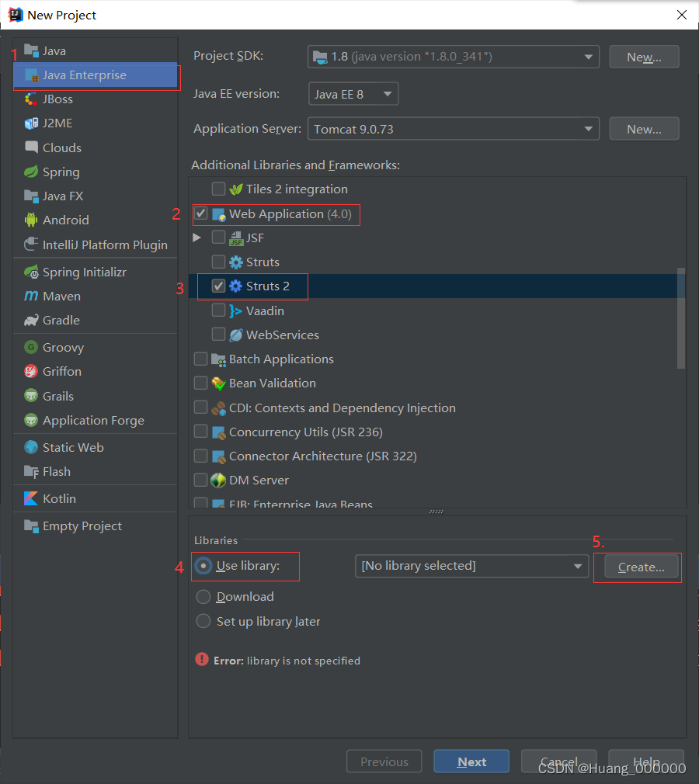Choose the Android robot icon
Viewport: 699px width, 784px height.
(31, 220)
